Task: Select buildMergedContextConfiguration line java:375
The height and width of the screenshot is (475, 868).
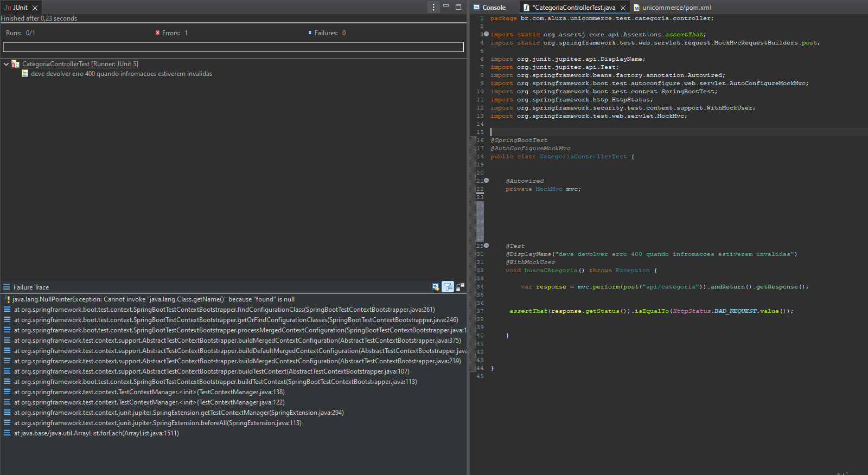Action: coord(238,341)
